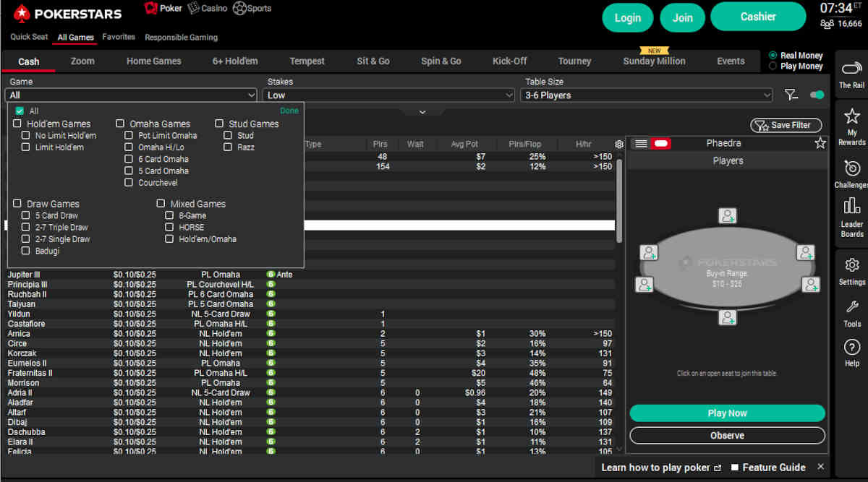Select Play Money radio button
Image resolution: width=868 pixels, height=482 pixels.
tap(773, 66)
